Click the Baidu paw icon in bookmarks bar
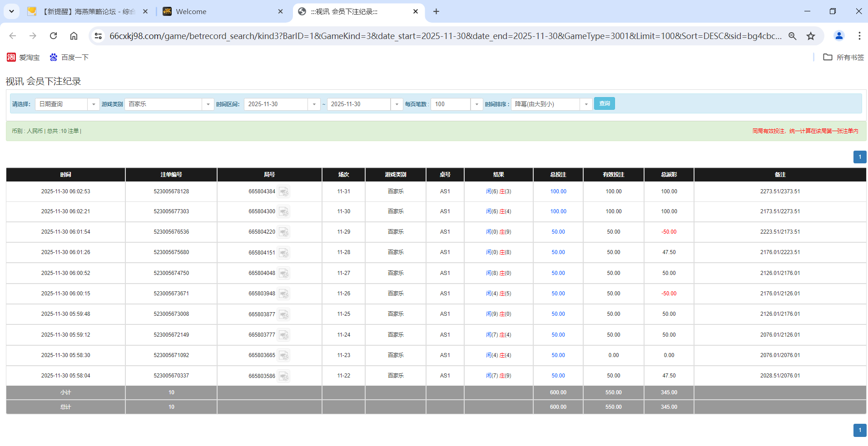Viewport: 868px width, 446px height. (53, 57)
